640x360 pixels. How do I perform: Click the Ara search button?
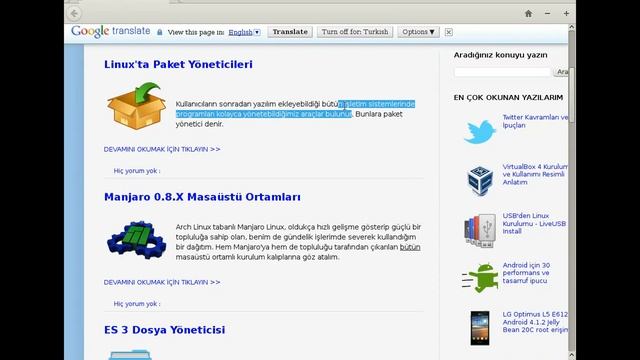point(562,72)
